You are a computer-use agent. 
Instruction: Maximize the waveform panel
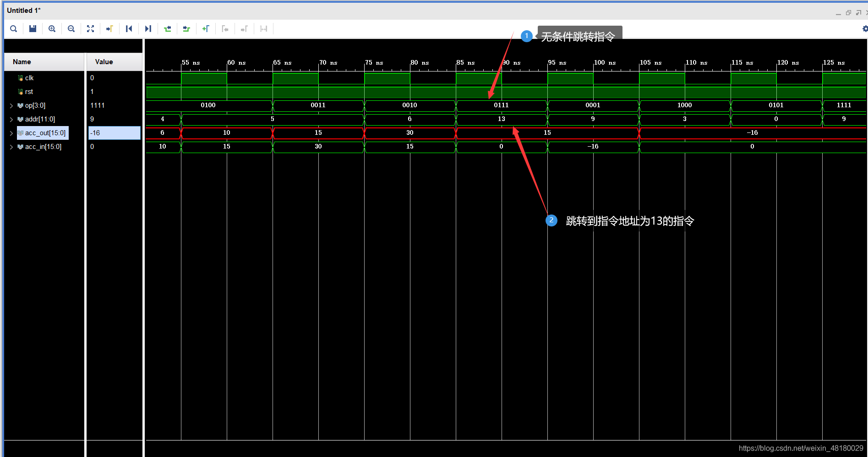tap(858, 13)
